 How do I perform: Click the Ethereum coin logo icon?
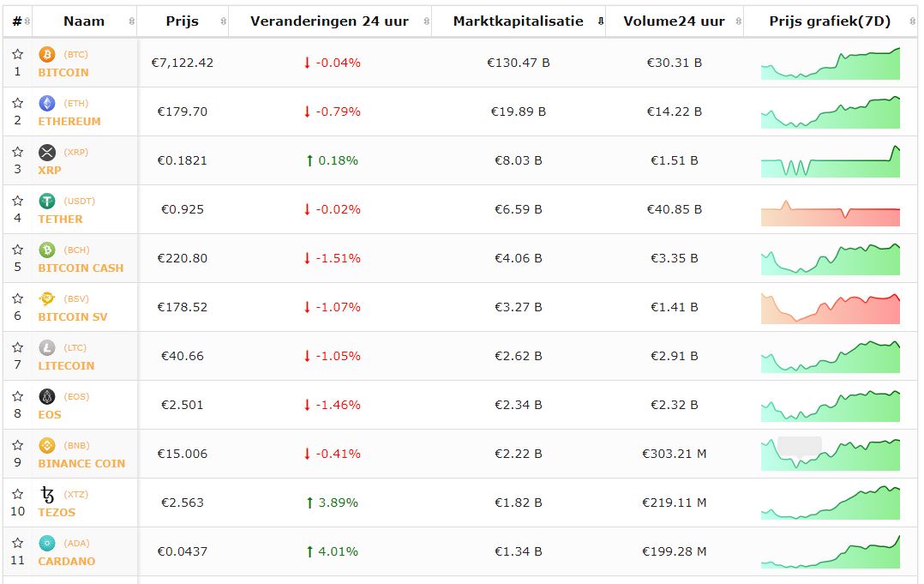point(47,104)
